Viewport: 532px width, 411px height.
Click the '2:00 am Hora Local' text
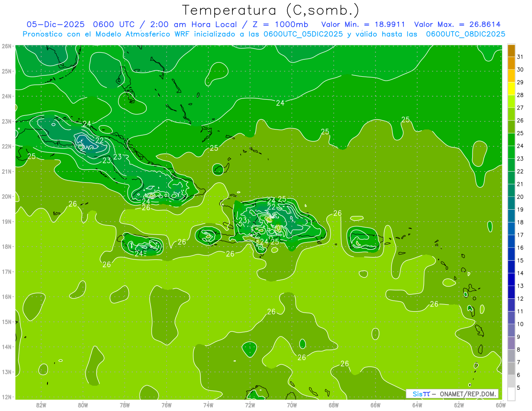coord(193,24)
